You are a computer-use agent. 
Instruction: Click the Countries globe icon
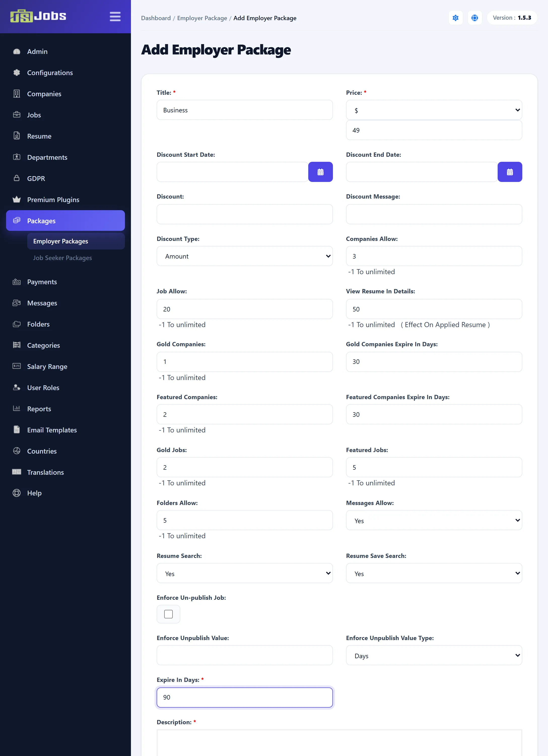pos(17,451)
